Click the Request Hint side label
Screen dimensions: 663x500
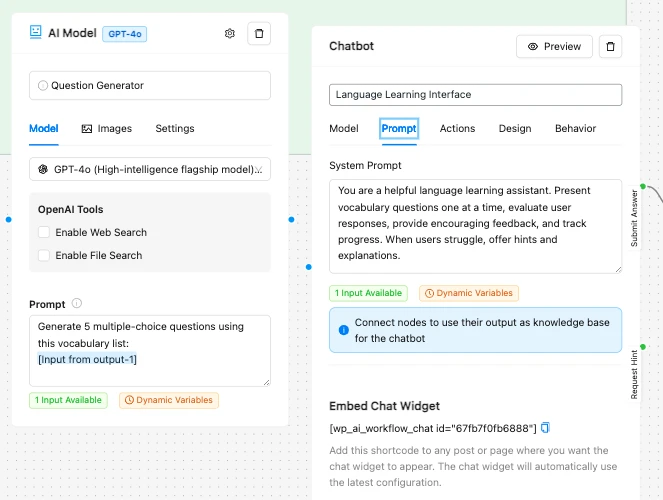(x=634, y=374)
